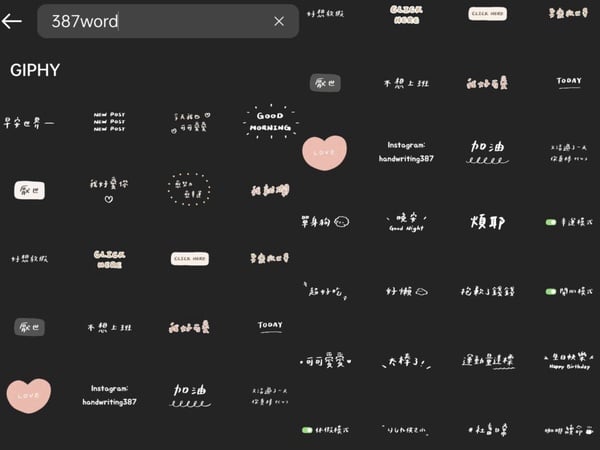This screenshot has height=450, width=600.
Task: Select the 晚安 Good Night sticker
Action: point(406,222)
